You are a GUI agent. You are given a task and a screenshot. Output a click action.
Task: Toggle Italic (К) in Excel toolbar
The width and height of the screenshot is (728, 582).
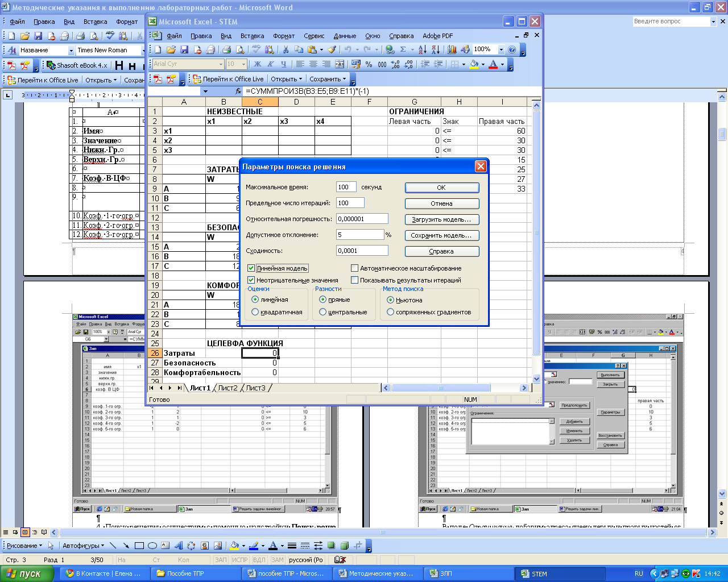tap(270, 64)
